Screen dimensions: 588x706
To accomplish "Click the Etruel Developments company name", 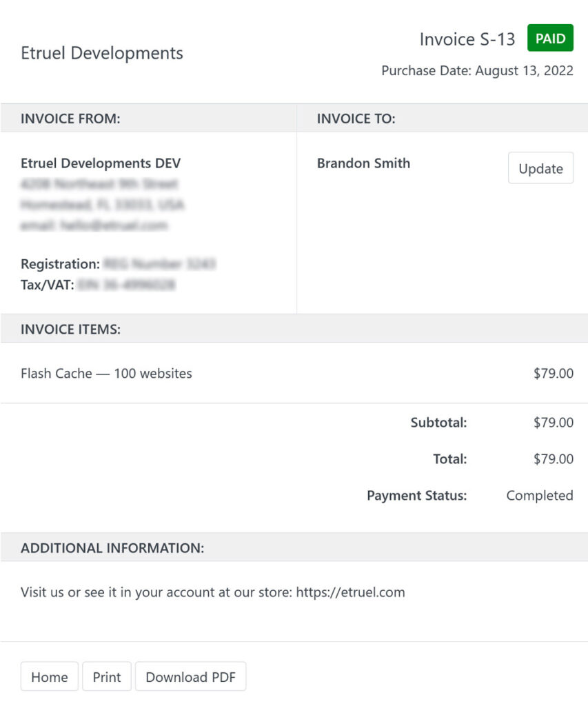I will pos(102,53).
